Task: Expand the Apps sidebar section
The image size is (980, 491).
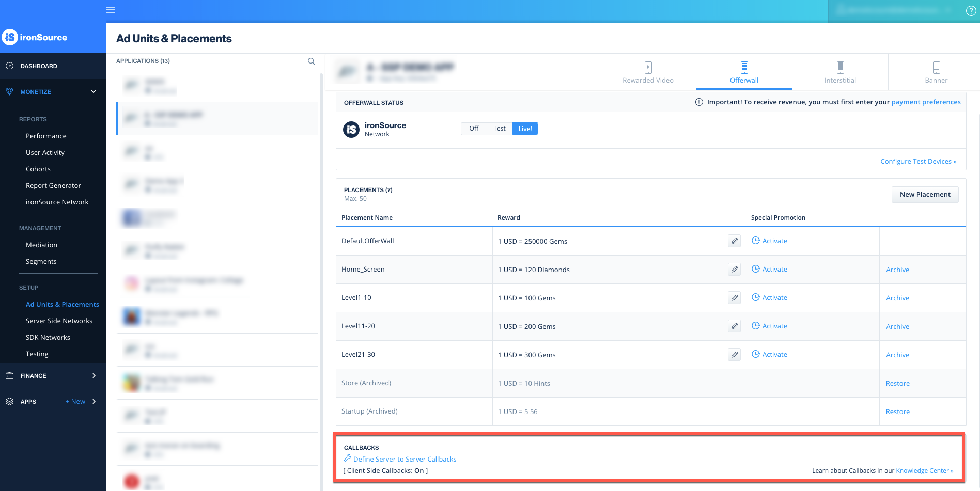Action: click(x=94, y=401)
